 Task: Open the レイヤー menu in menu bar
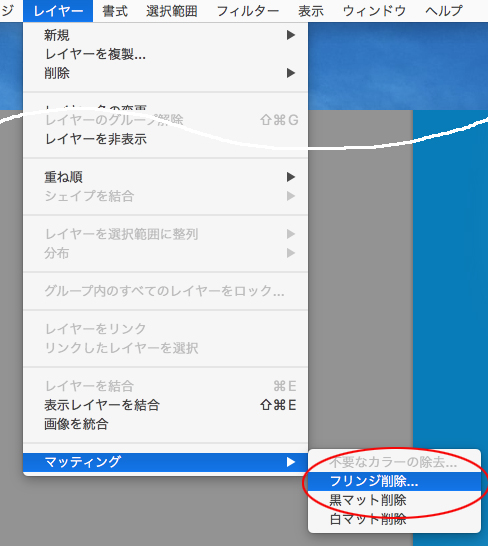[x=58, y=11]
